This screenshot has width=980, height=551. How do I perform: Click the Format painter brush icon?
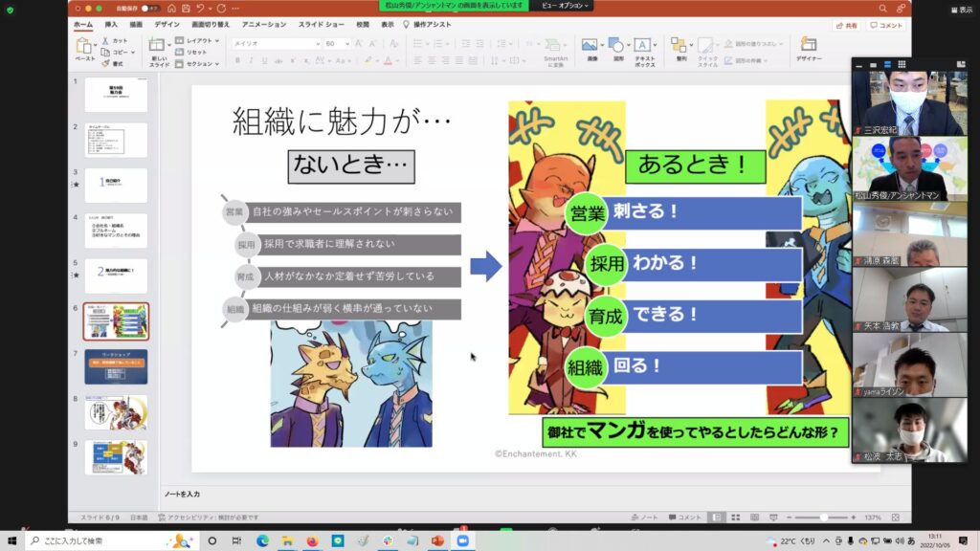click(x=105, y=63)
